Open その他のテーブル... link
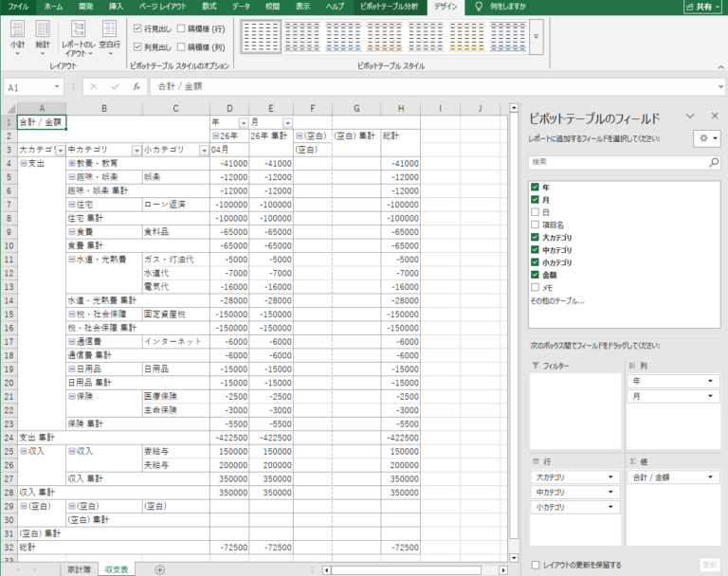728x576 pixels. [x=557, y=300]
